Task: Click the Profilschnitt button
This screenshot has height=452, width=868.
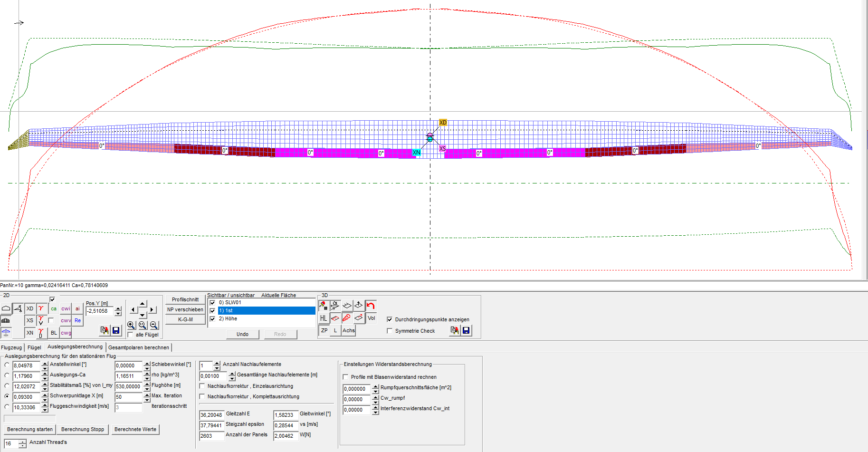Action: click(x=185, y=299)
